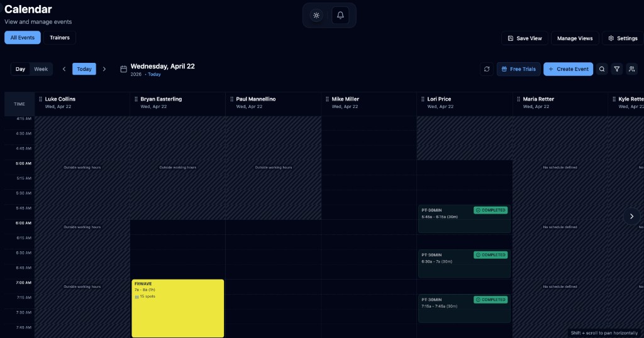
Task: Click the 5:00 AM time label
Action: (23, 163)
